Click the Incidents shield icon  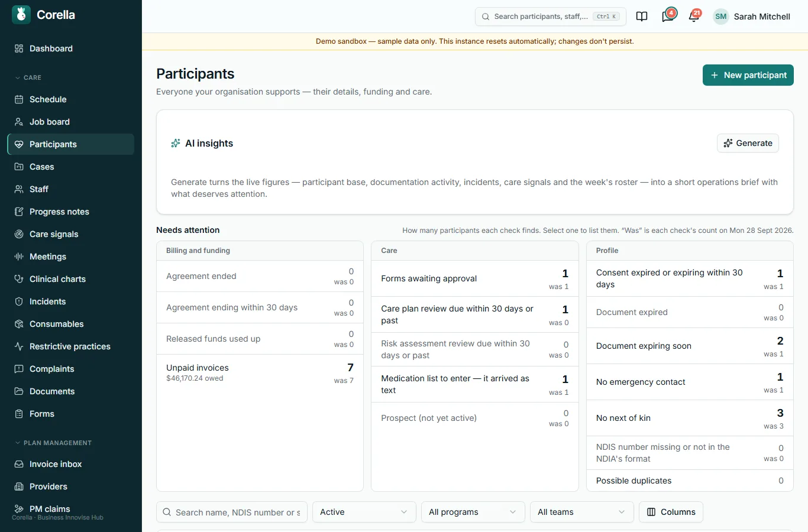pos(19,301)
